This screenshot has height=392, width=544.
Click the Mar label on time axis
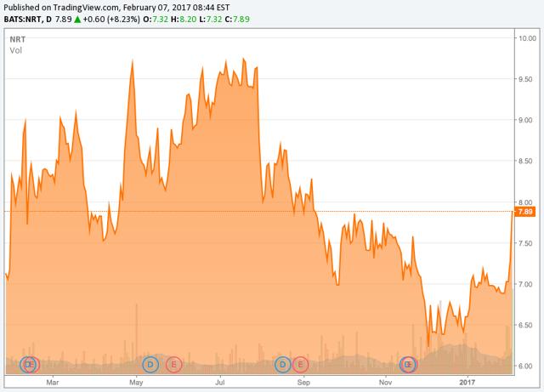pos(53,383)
